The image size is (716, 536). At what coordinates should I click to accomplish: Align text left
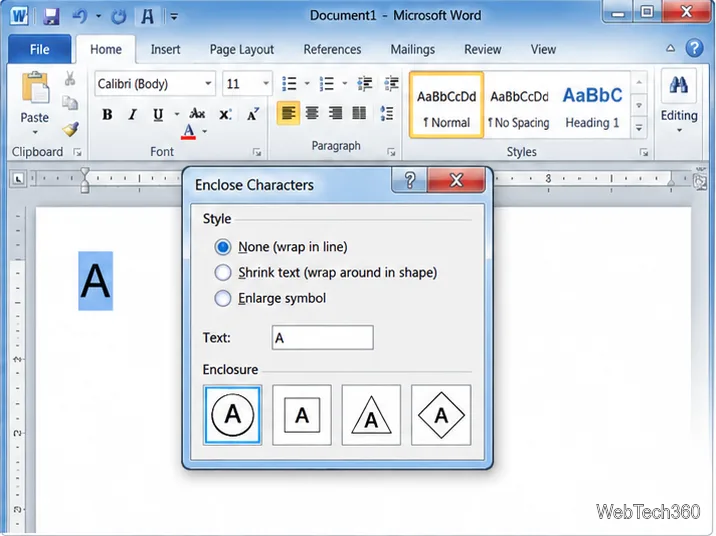289,113
